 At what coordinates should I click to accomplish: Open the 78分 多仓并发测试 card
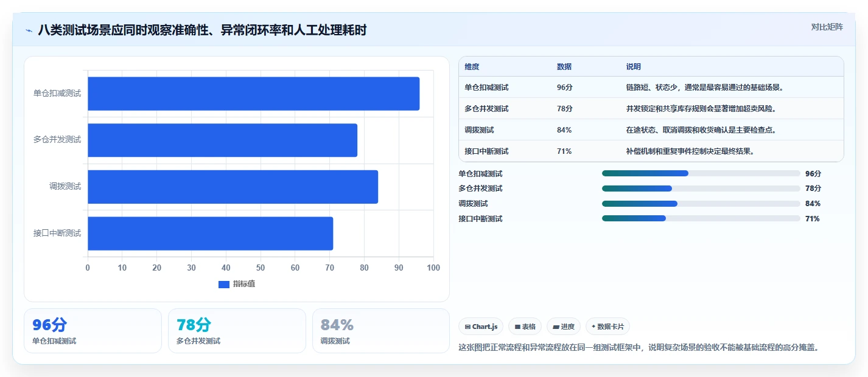tap(237, 331)
